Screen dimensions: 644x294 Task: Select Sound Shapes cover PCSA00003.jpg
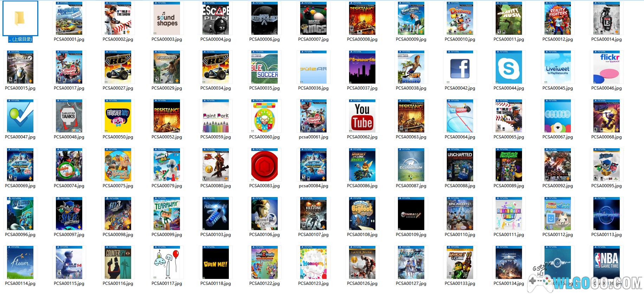pos(167,19)
